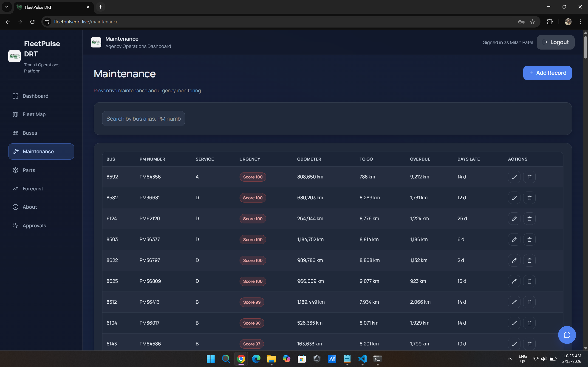This screenshot has width=588, height=367.
Task: Open the browser Extensions puzzle icon
Action: click(550, 22)
